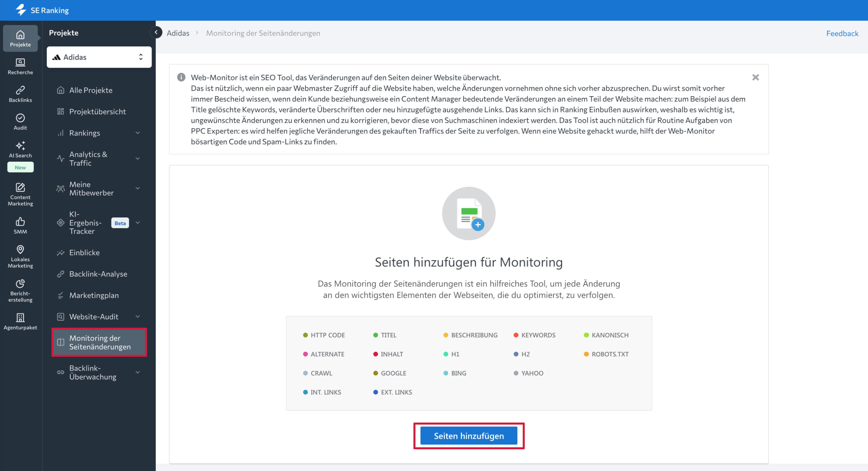Click the EXT. LINKS legend label
868x471 pixels.
[x=396, y=392]
